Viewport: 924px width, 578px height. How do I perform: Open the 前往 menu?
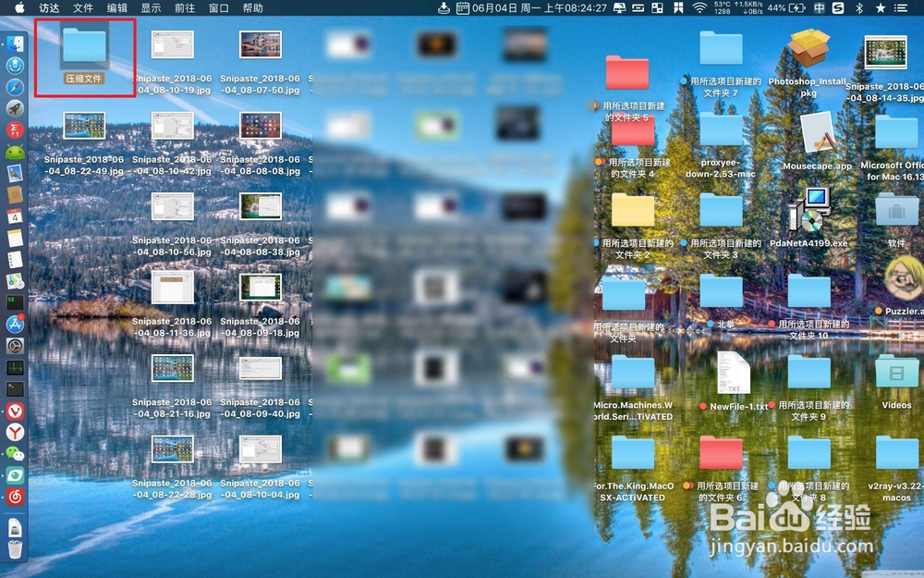coord(185,7)
